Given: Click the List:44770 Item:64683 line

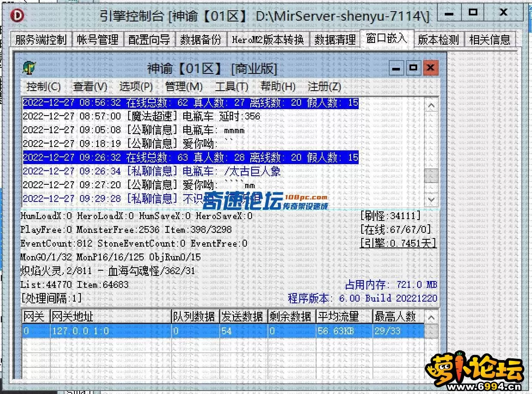Looking at the screenshot, I should [x=74, y=284].
